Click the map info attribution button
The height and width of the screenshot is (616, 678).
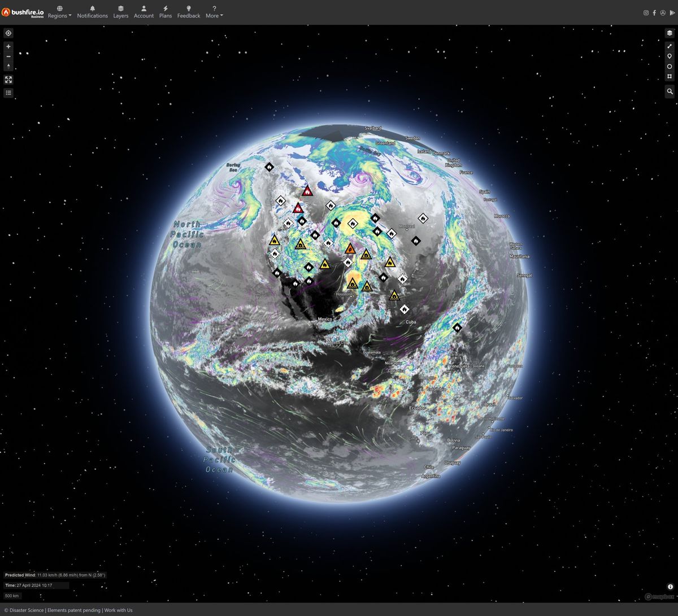tap(670, 587)
